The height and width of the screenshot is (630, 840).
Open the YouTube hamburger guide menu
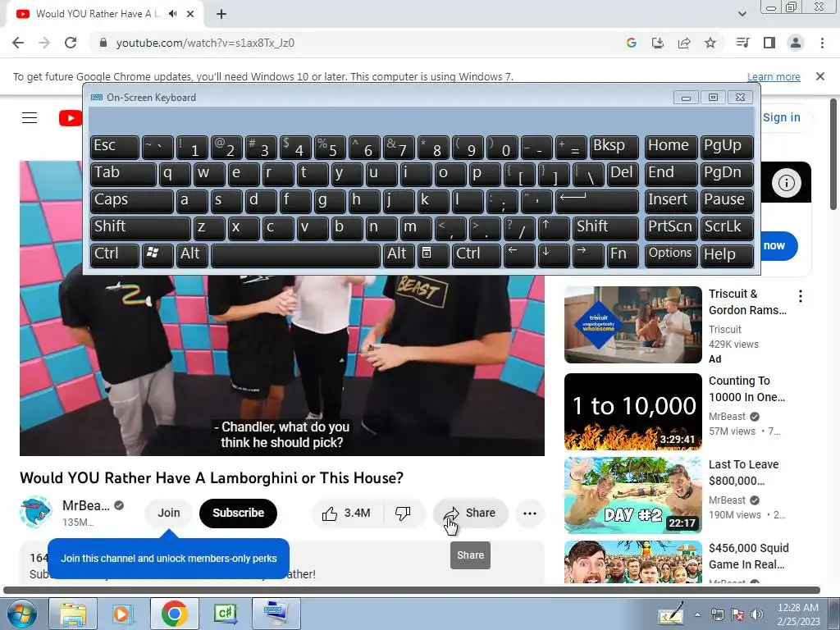(x=30, y=117)
